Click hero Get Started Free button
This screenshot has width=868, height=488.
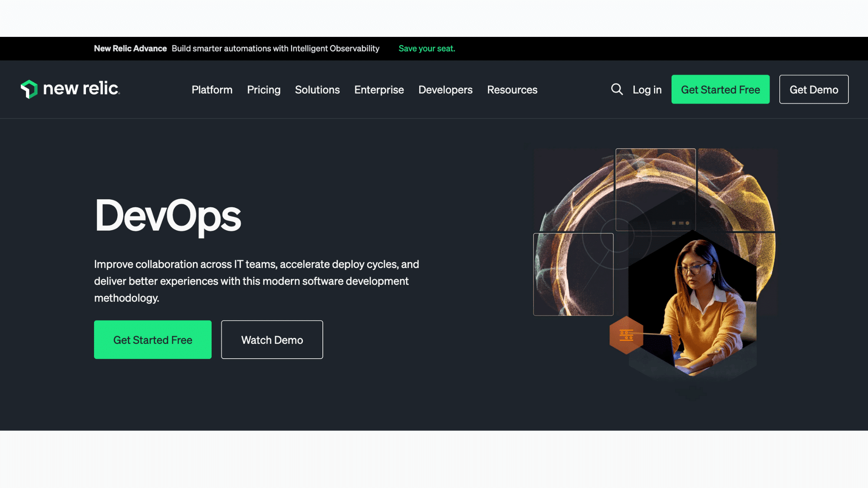coord(153,340)
